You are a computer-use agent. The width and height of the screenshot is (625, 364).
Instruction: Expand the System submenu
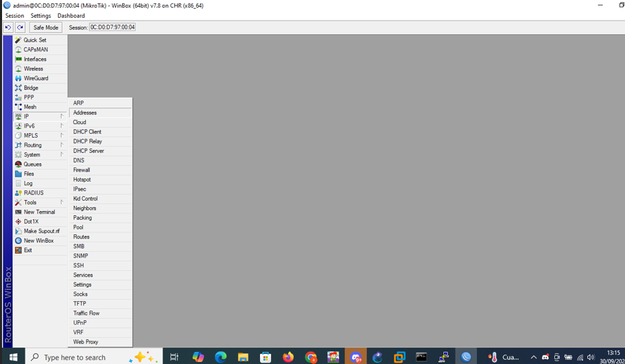(40, 154)
